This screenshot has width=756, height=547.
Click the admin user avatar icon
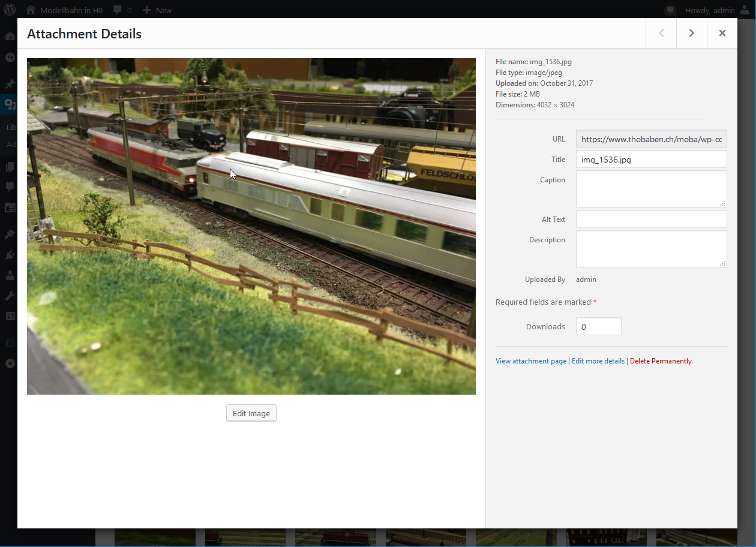745,10
